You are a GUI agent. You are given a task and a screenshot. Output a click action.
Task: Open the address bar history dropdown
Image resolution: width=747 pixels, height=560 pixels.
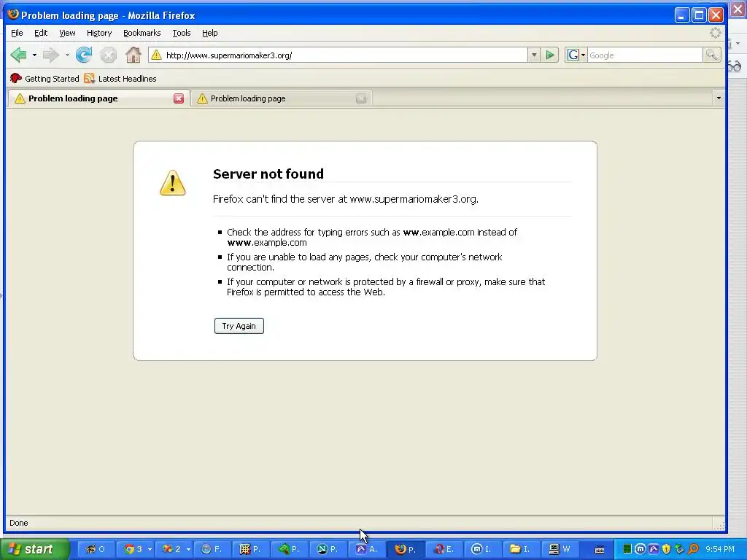point(534,55)
